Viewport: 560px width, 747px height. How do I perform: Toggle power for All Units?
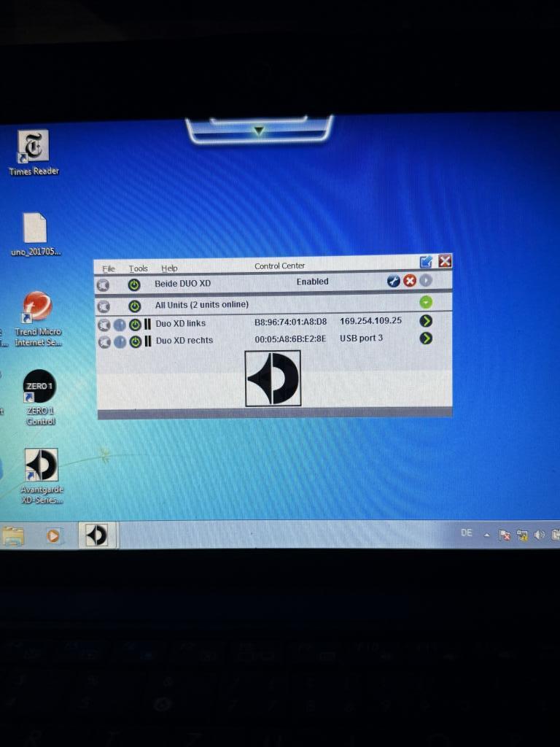[134, 306]
